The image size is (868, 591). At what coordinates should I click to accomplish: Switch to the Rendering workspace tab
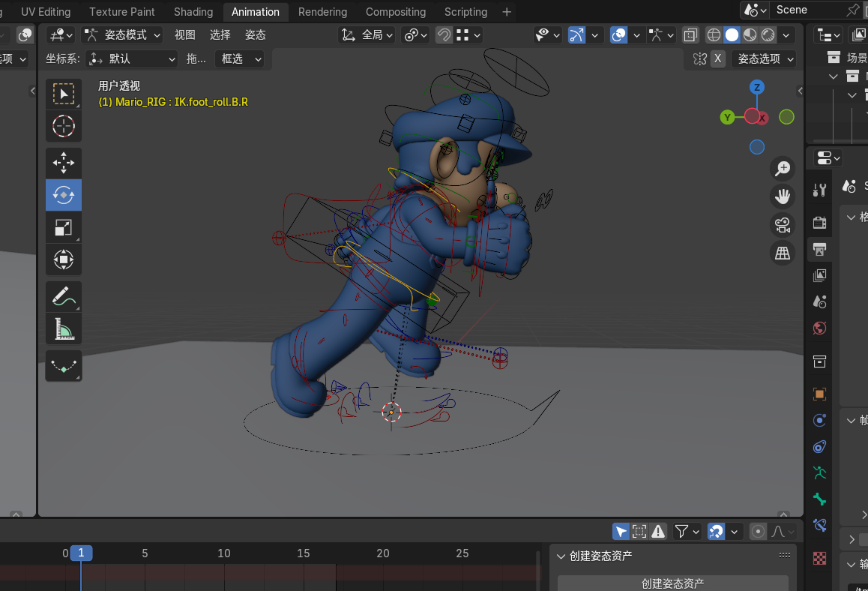323,12
